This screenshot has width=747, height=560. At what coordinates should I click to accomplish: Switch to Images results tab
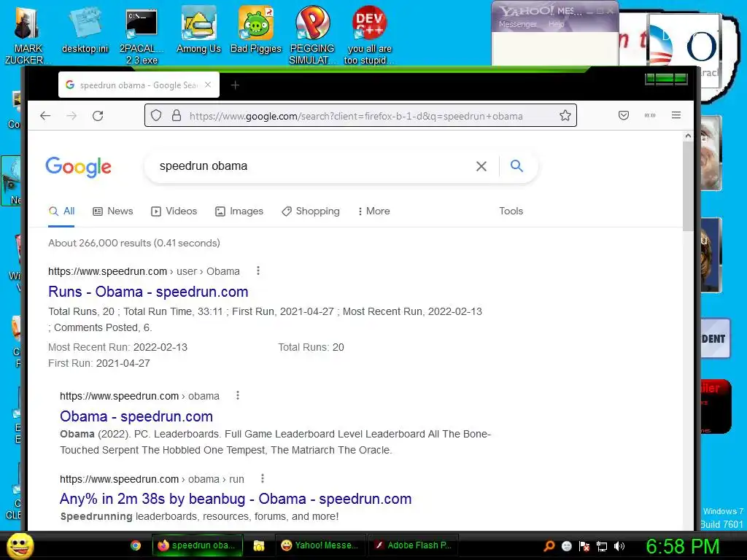[239, 211]
